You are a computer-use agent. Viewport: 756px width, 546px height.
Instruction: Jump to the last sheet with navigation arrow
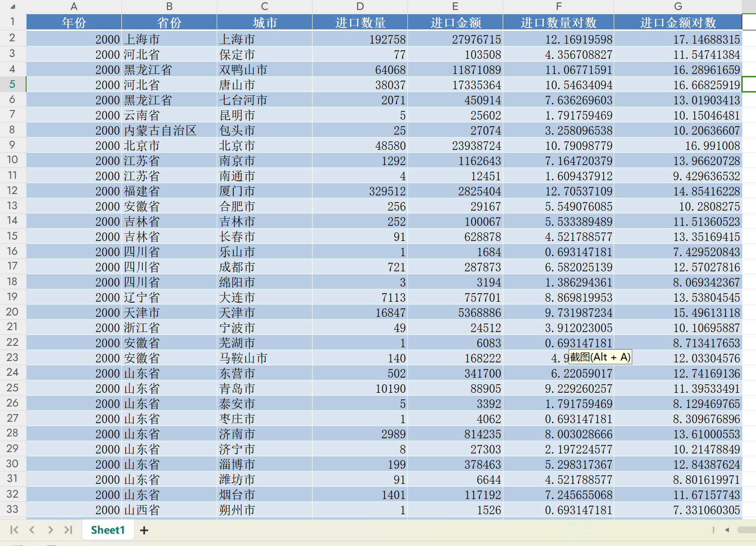pyautogui.click(x=68, y=530)
